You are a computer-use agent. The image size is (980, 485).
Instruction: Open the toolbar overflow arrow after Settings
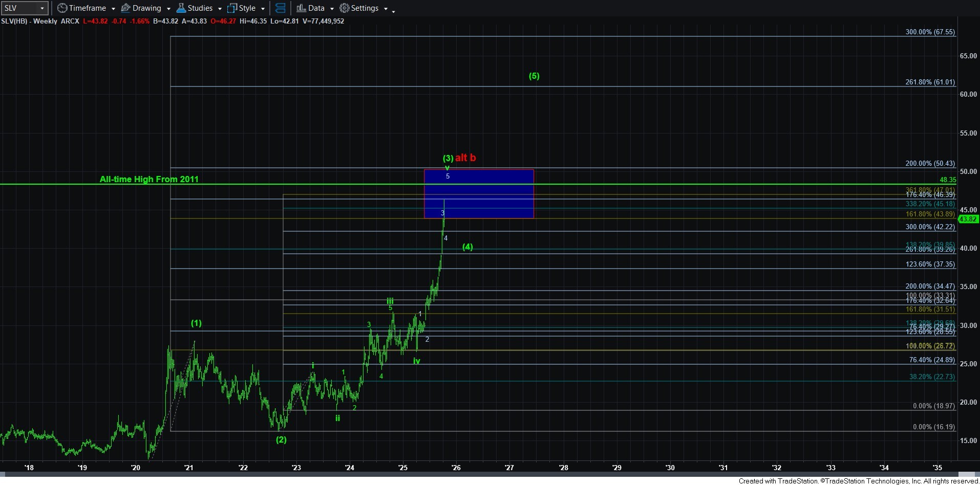pos(393,11)
